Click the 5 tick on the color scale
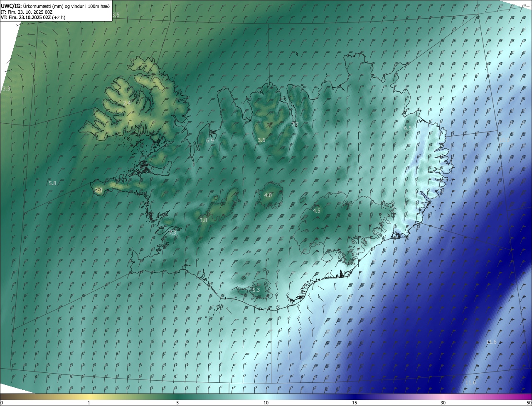532x406 pixels. [x=177, y=403]
